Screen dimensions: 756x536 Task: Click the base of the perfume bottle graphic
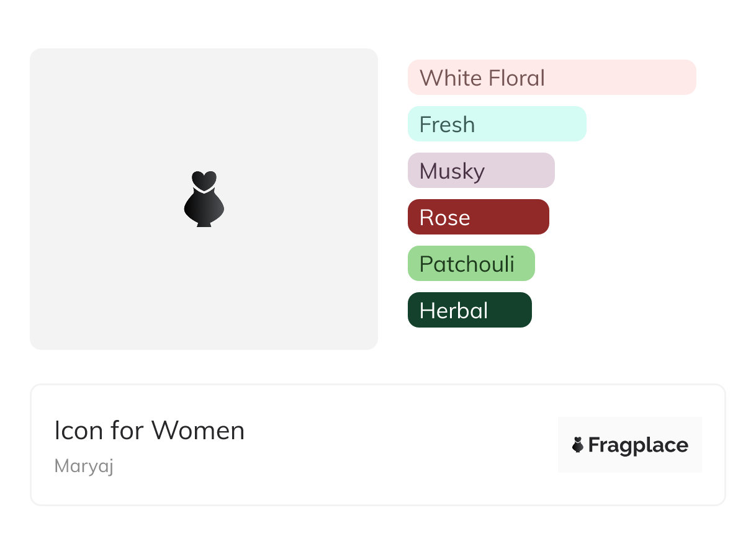(x=204, y=223)
